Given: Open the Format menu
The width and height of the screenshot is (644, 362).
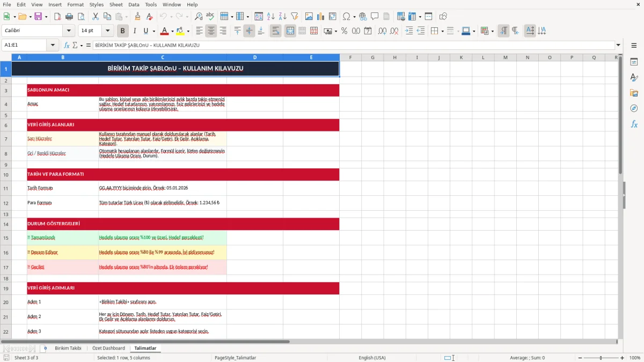Looking at the screenshot, I should coord(75,4).
